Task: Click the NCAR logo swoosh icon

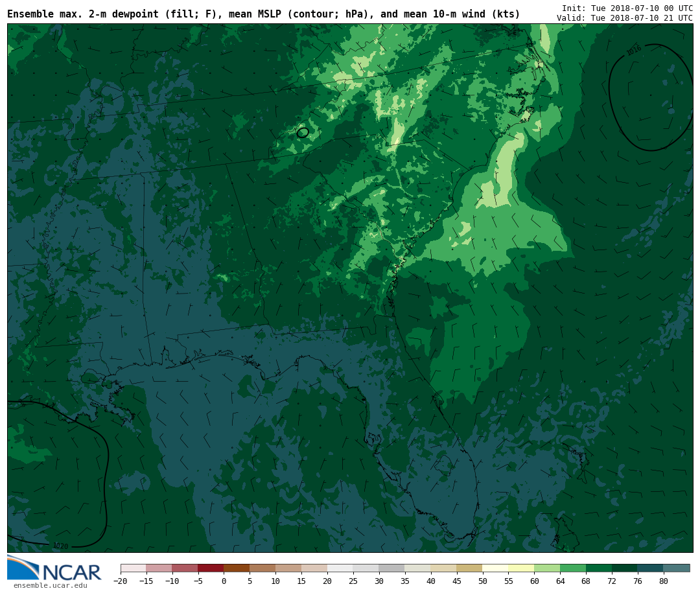Action: (23, 567)
